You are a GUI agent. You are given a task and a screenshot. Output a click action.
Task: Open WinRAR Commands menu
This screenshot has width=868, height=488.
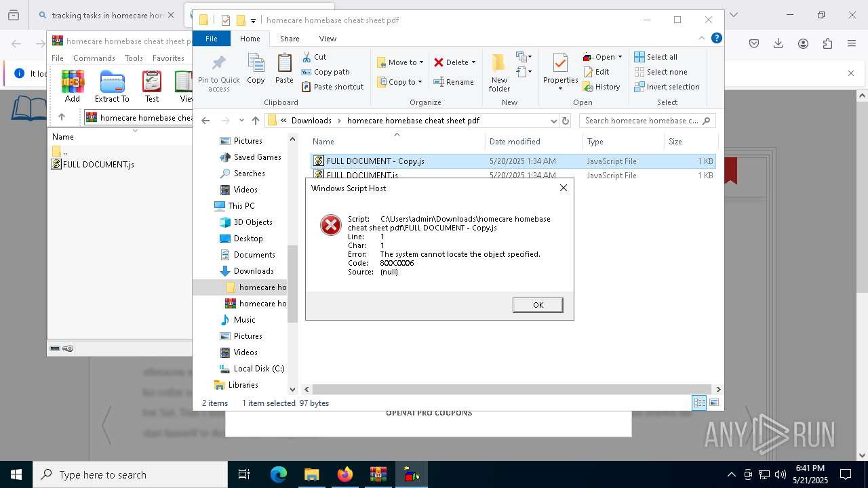pyautogui.click(x=94, y=58)
